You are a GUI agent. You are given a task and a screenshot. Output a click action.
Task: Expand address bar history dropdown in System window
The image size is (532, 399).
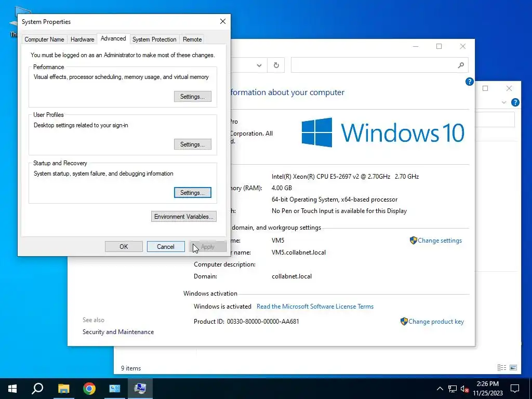click(x=259, y=65)
